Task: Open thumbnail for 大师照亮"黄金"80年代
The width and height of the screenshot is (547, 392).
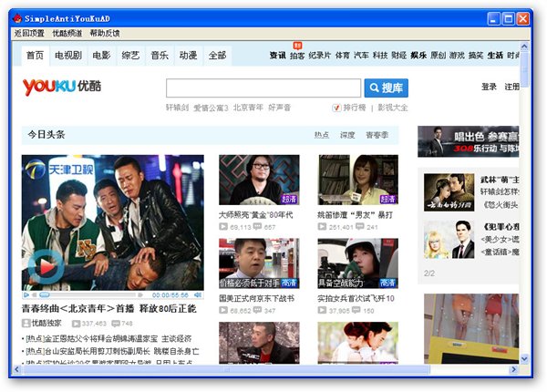Action: tap(259, 180)
